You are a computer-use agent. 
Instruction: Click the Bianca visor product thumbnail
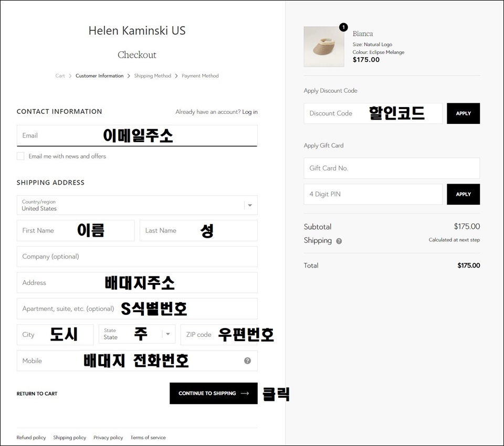324,47
